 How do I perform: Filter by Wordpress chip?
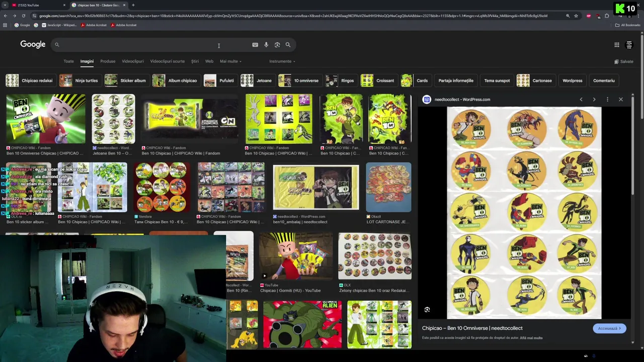(573, 80)
